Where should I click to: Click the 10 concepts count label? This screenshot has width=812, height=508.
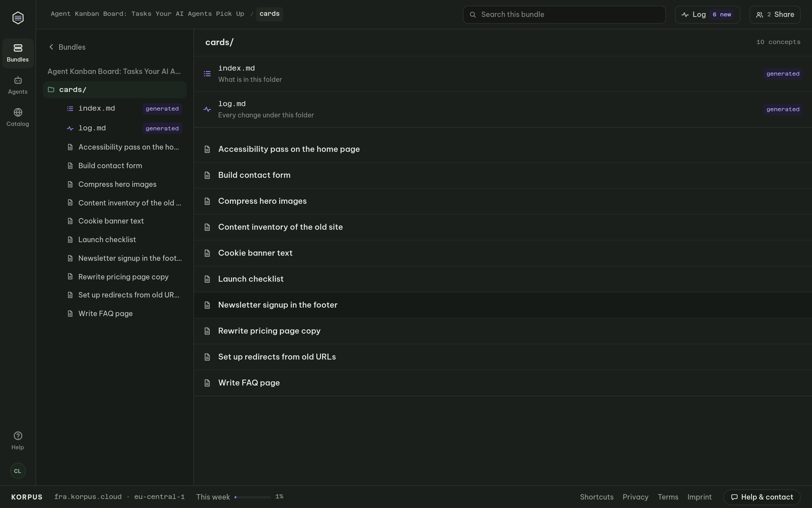point(778,42)
